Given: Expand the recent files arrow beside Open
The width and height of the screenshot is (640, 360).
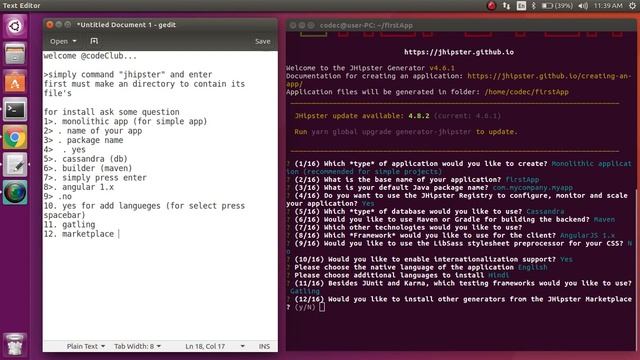Looking at the screenshot, I should [74, 41].
